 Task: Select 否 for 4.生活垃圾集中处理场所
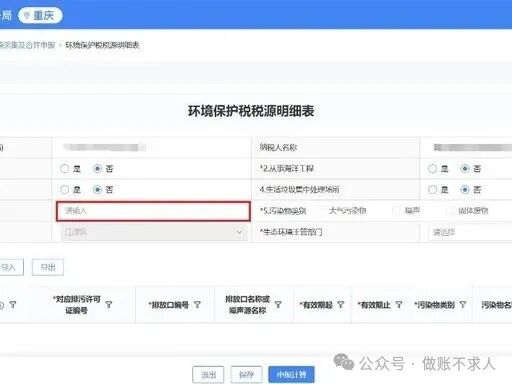pyautogui.click(x=465, y=190)
